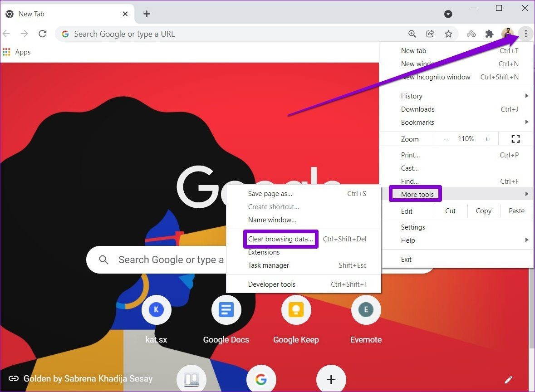Open the tab search dropdown circle
Viewport: 535px width, 392px height.
point(448,14)
